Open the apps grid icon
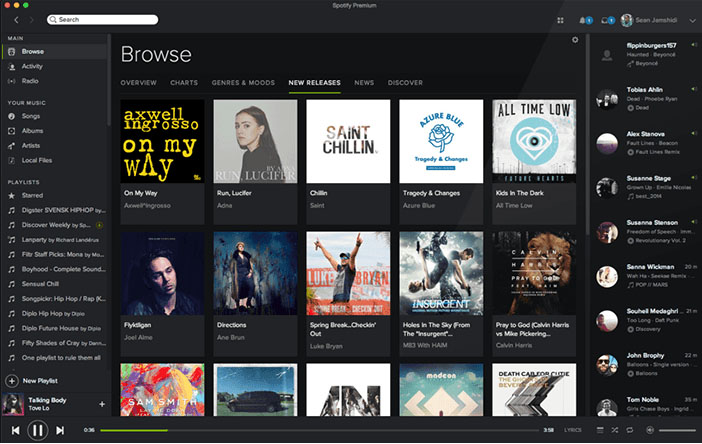The image size is (702, 444). [560, 20]
